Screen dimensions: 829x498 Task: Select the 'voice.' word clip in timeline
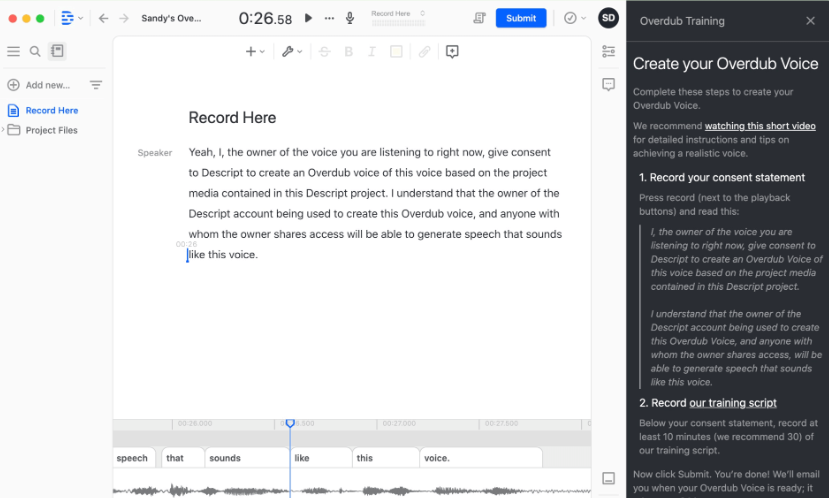(x=481, y=458)
